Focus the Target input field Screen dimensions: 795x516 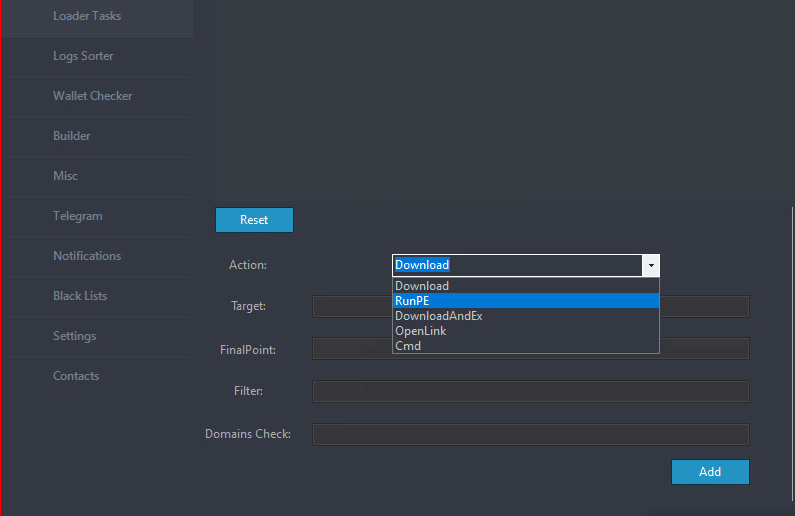(531, 307)
